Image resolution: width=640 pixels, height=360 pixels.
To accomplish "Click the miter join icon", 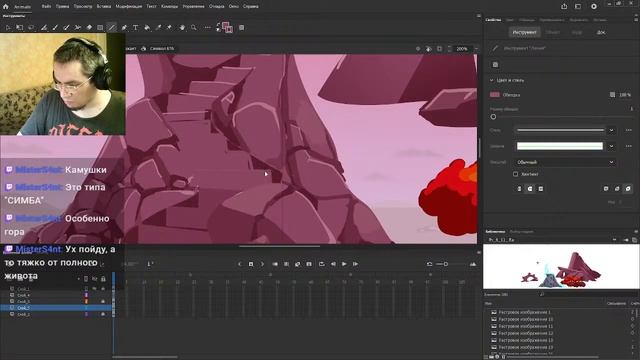I will pos(606,189).
